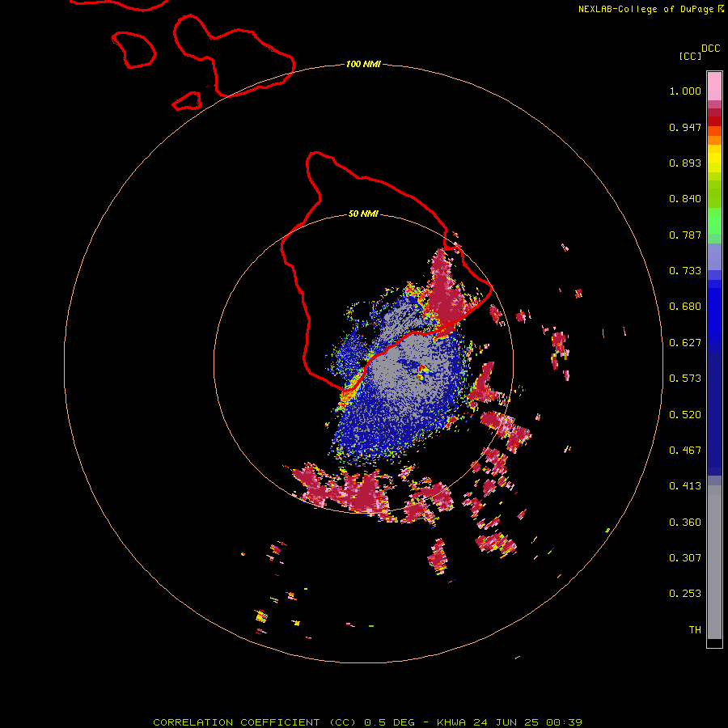Click the small island outline west of Maui
The width and height of the screenshot is (728, 728).
pyautogui.click(x=133, y=49)
